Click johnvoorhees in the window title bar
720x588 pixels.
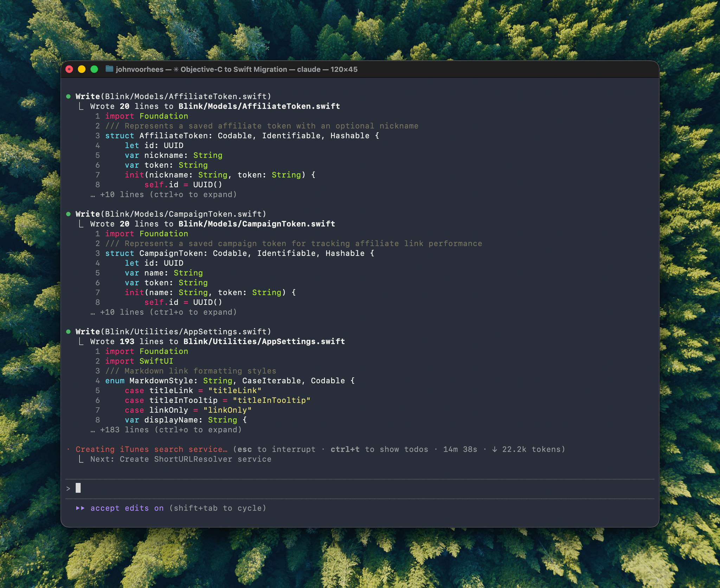[x=139, y=69]
